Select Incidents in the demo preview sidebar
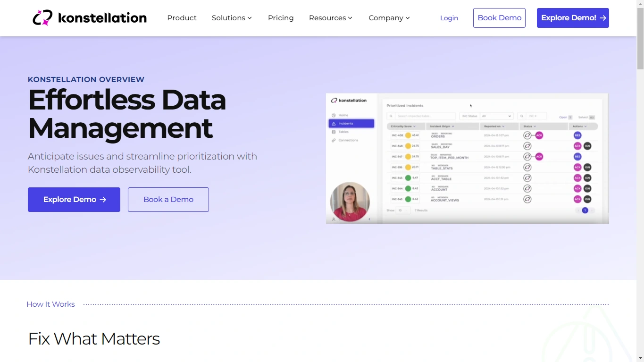This screenshot has width=644, height=362. [x=351, y=124]
